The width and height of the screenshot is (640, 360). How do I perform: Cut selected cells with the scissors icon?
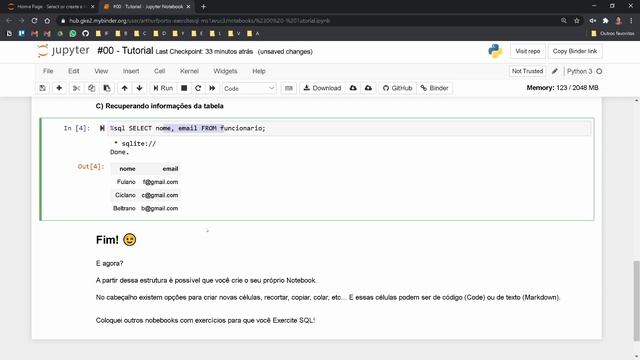pos(76,88)
